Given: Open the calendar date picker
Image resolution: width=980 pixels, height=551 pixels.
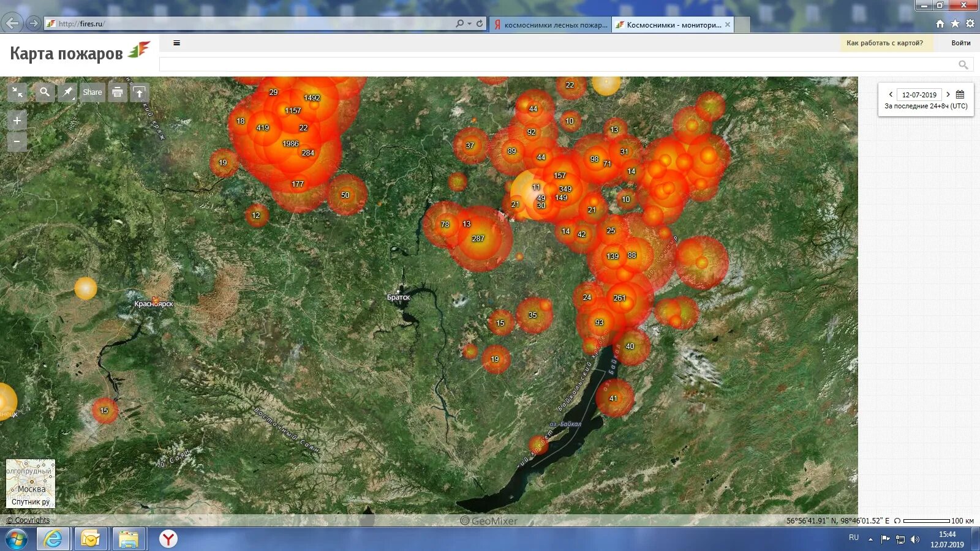Looking at the screenshot, I should pos(960,94).
